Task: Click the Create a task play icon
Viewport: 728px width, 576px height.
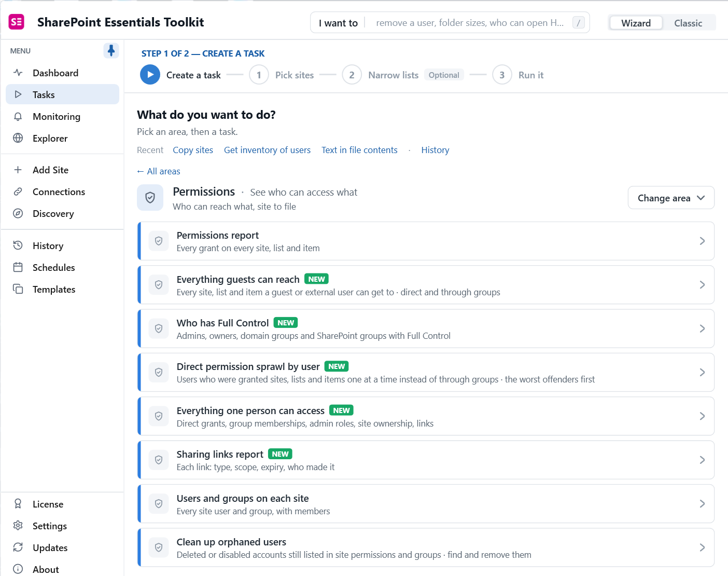Action: coord(150,75)
